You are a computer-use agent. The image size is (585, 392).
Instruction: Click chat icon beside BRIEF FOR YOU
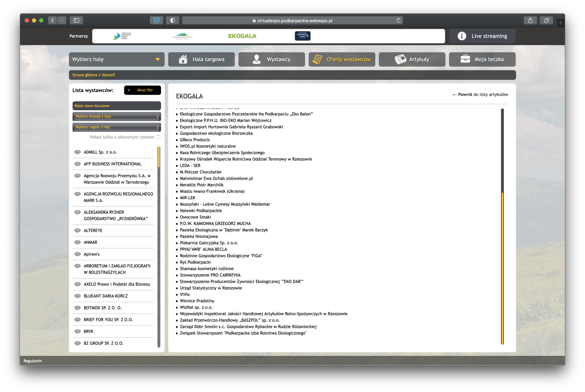[78, 320]
